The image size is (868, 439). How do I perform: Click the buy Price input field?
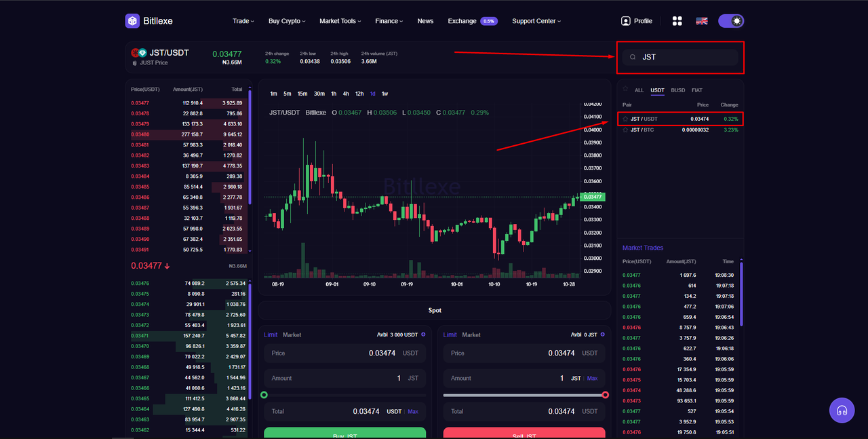tap(344, 353)
